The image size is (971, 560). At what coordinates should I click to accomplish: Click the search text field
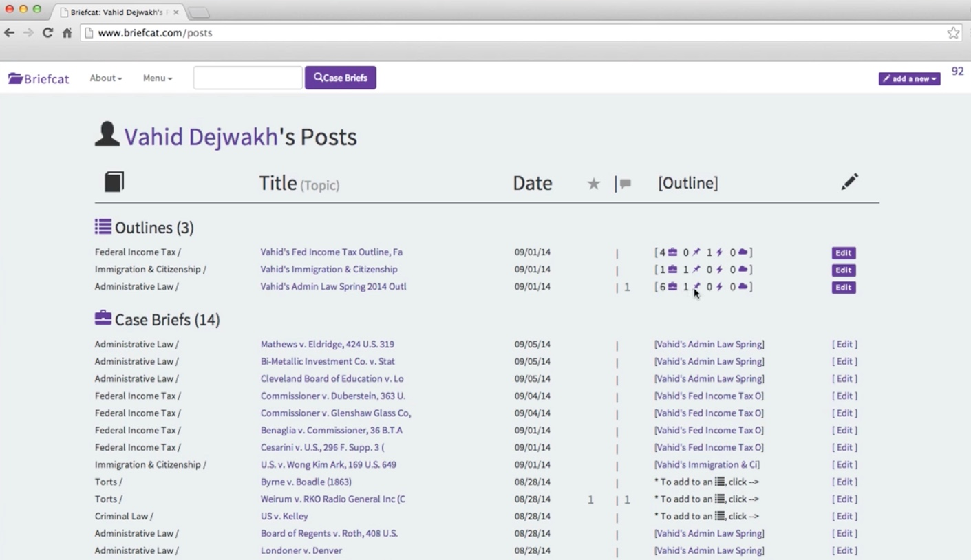[x=248, y=78]
